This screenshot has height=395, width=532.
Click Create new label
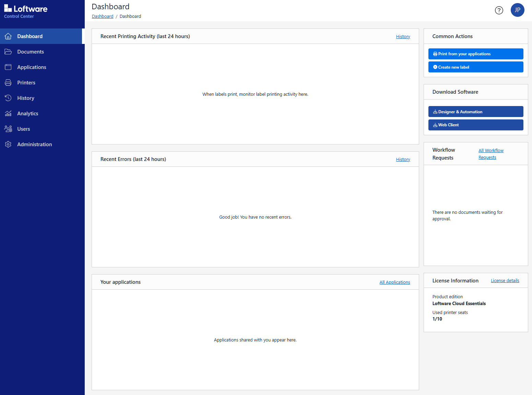[475, 67]
